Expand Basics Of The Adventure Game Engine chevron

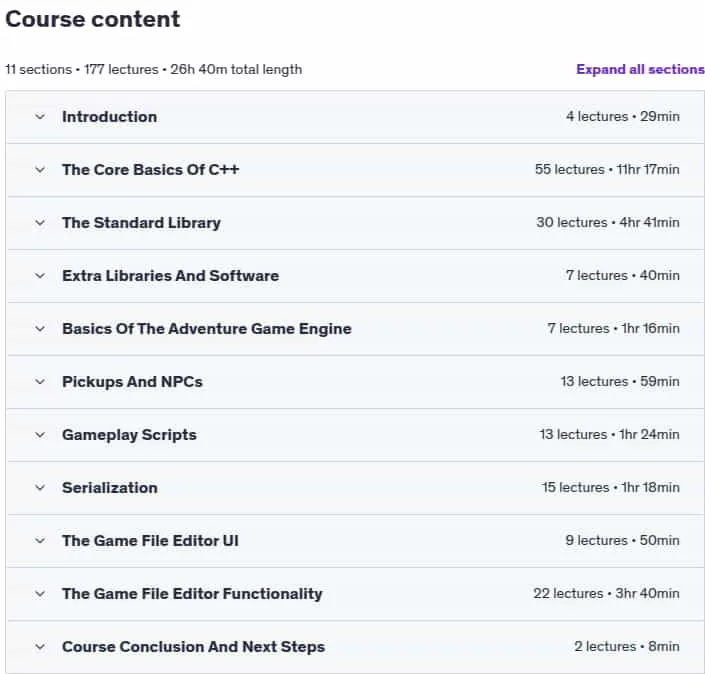40,329
